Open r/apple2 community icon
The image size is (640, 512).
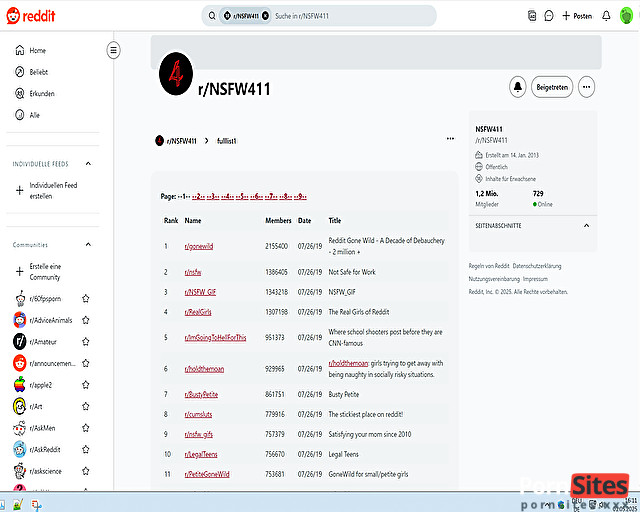pyautogui.click(x=20, y=385)
